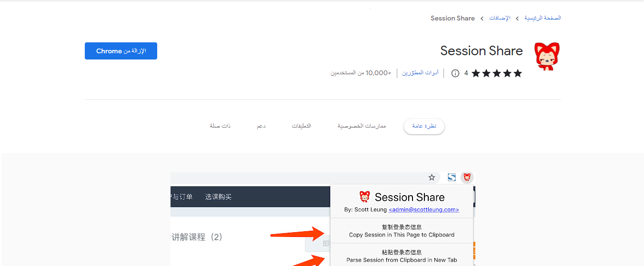The image size is (644, 266).
Task: Click the extension preview screenshot
Action: pos(323,219)
